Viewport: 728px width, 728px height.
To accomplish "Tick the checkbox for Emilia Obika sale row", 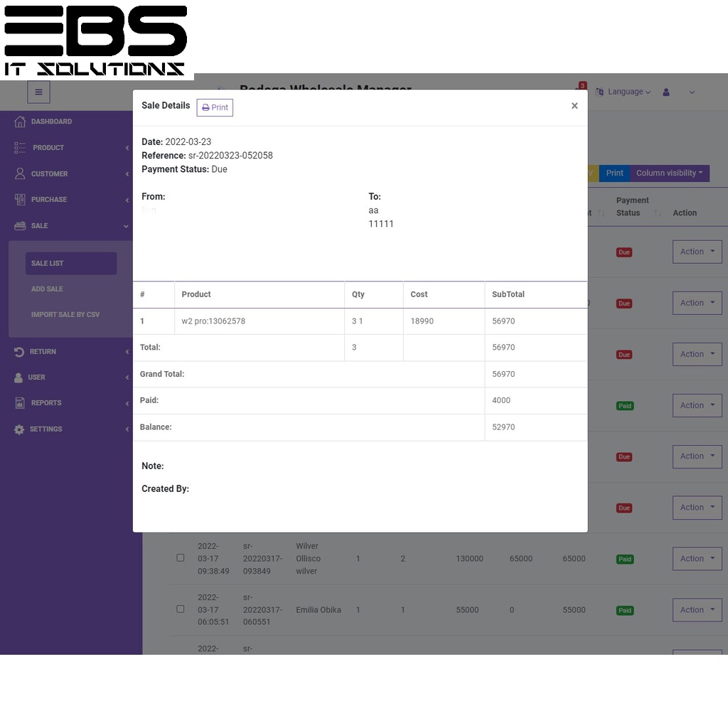I will [x=180, y=609].
